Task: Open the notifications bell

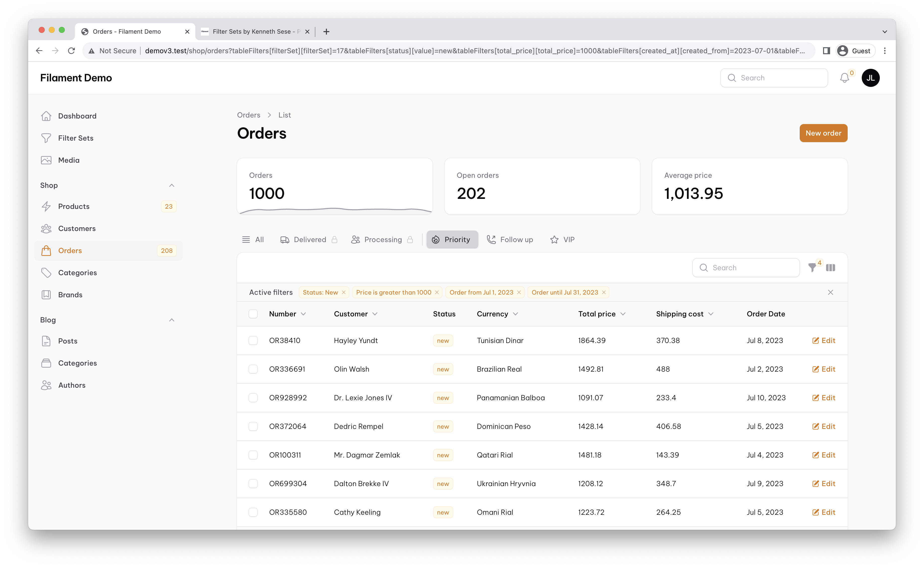Action: (845, 78)
